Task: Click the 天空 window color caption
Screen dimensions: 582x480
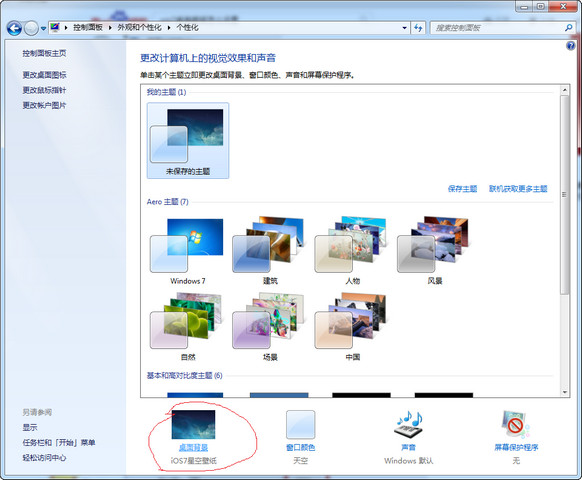Action: 301,461
